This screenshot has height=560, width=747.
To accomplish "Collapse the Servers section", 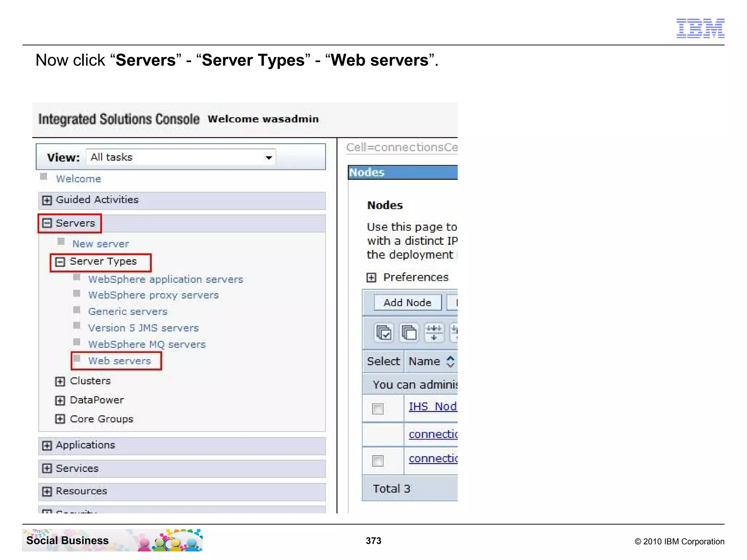I will (47, 223).
